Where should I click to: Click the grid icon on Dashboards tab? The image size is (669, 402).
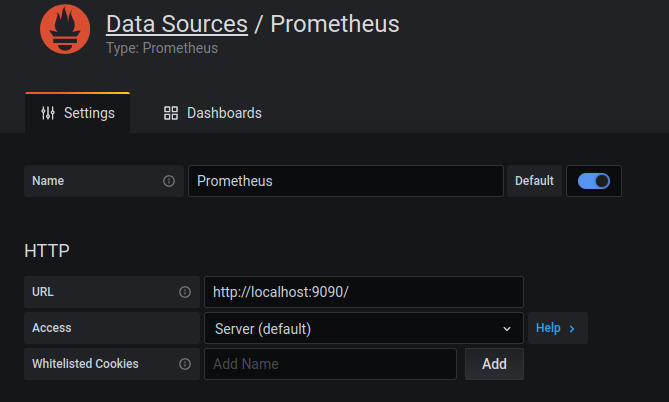pos(171,113)
